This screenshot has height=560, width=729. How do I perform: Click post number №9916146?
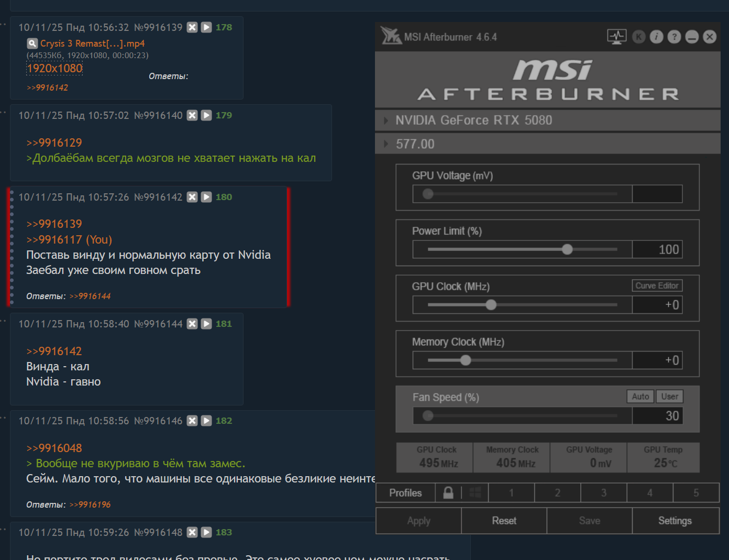coord(158,421)
